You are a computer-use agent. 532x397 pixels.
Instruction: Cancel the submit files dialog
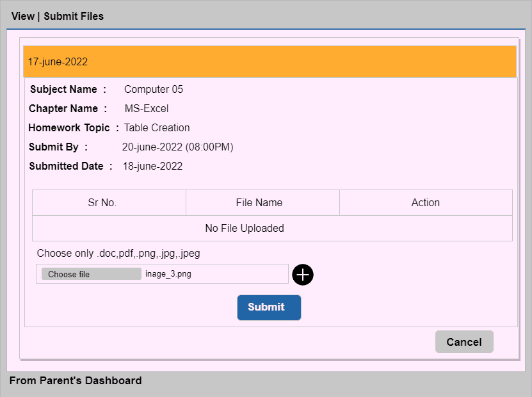[x=464, y=342]
